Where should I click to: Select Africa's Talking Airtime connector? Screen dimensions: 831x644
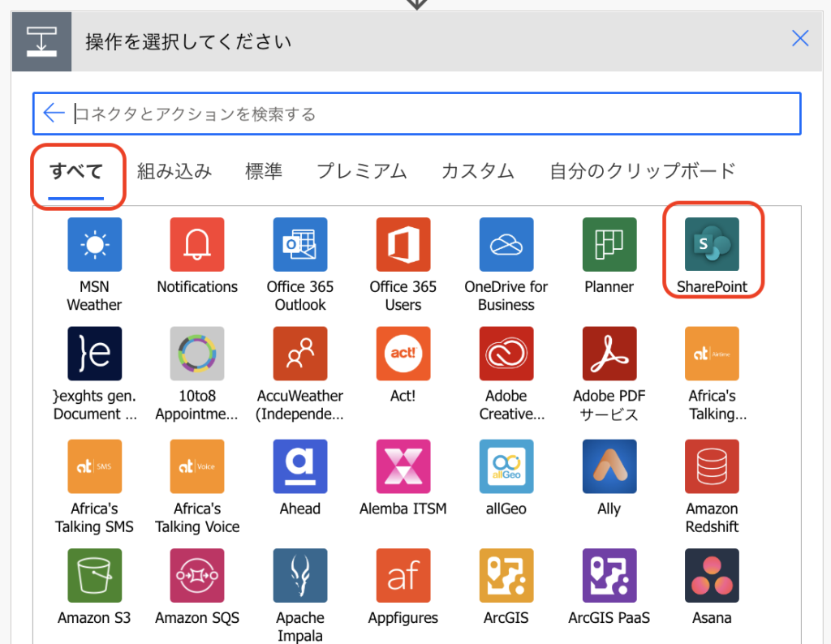[x=712, y=354]
